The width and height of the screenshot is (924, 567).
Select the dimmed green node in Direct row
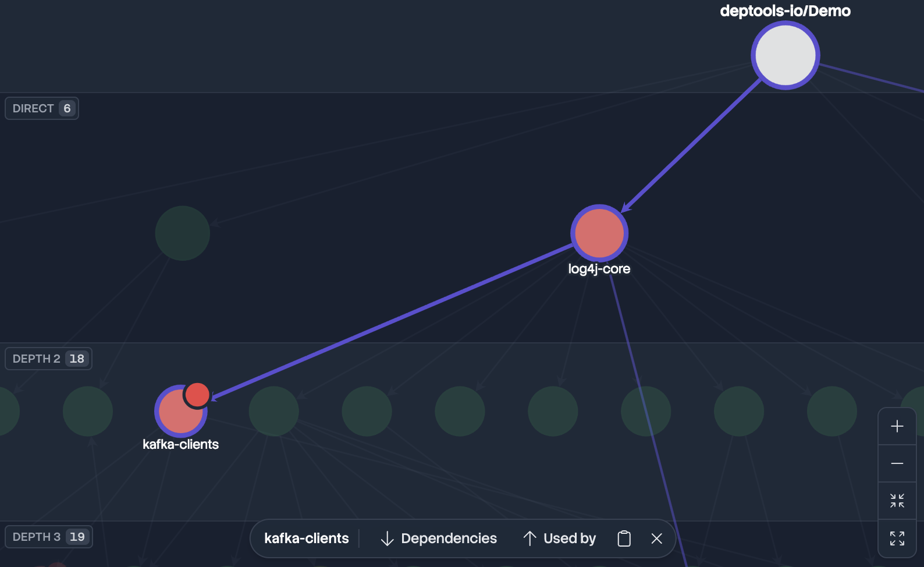[182, 233]
